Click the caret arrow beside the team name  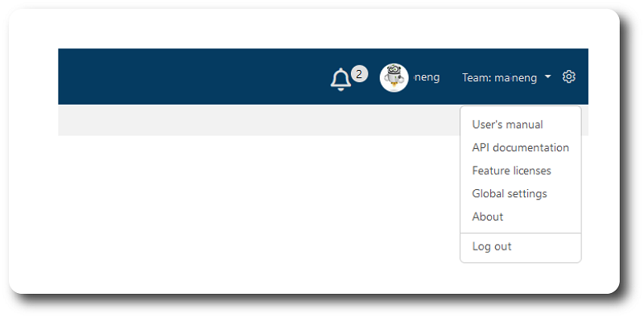tap(547, 76)
